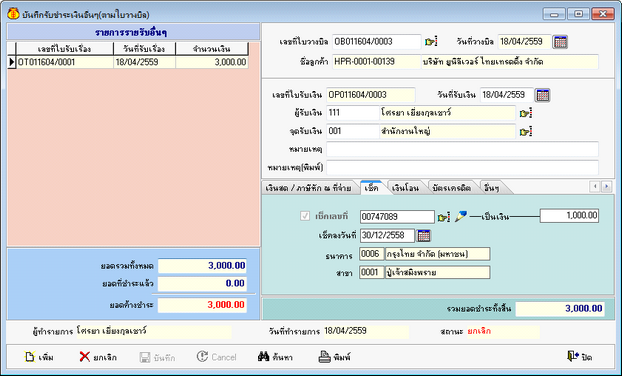Click the วันที่รับเรื่อง column header

[x=144, y=49]
